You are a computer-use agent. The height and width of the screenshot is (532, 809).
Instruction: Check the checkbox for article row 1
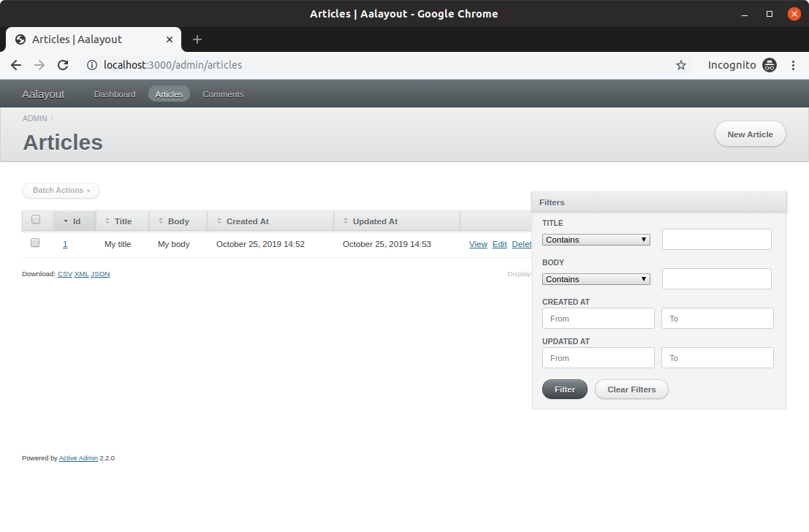click(35, 243)
